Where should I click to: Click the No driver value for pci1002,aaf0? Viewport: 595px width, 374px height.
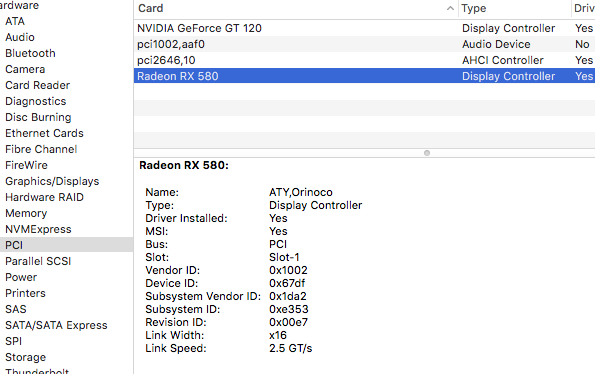click(582, 44)
